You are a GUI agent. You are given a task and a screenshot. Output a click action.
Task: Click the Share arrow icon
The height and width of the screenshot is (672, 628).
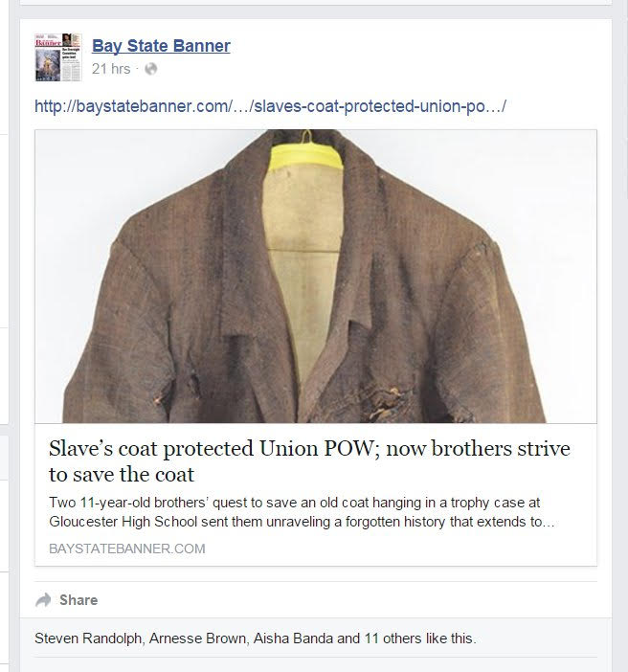(x=43, y=599)
